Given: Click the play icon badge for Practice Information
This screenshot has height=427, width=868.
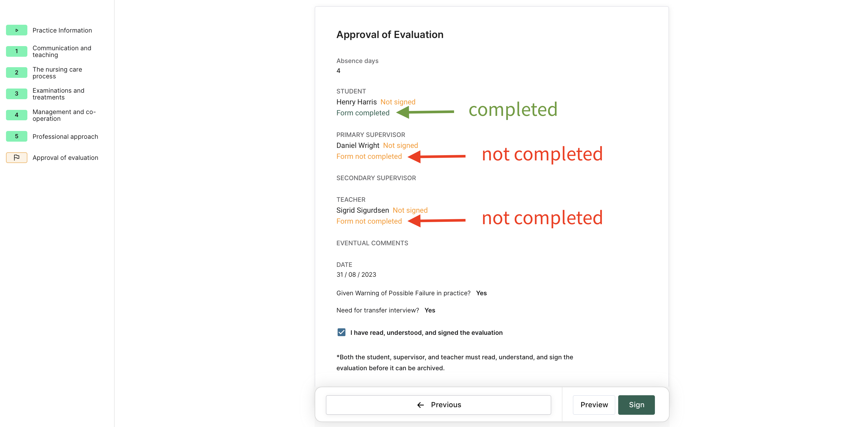Looking at the screenshot, I should (x=16, y=30).
